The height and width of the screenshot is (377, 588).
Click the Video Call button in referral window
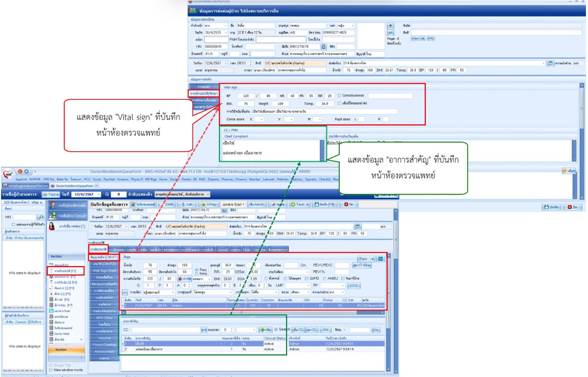coord(418,39)
